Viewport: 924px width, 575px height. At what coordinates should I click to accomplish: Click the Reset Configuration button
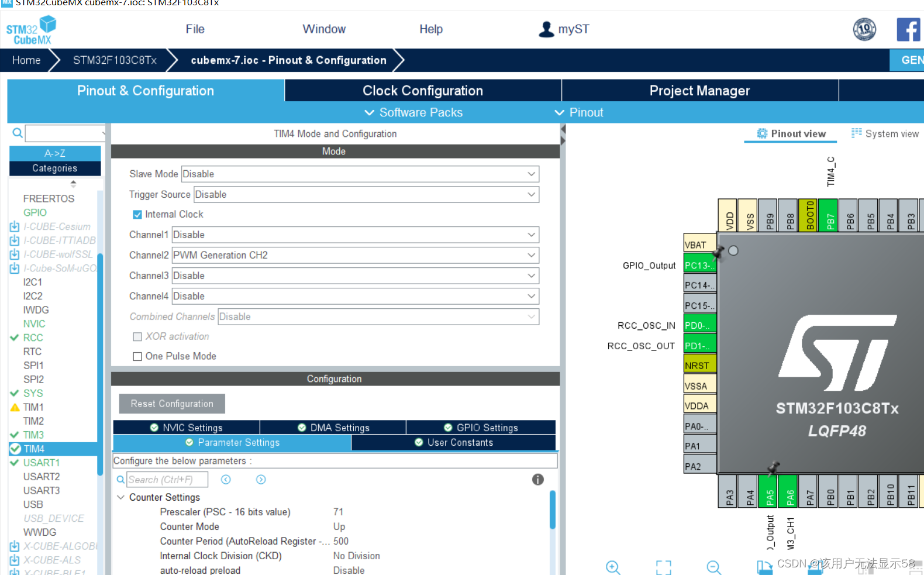[x=172, y=404]
